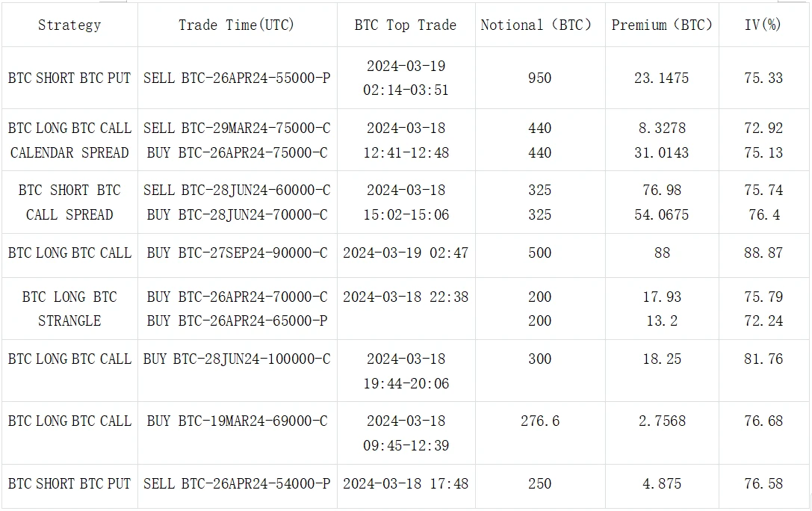Select the BUY BTC-28JUN24-100000-C trade cell
Screen dimensions: 812x511
237,359
